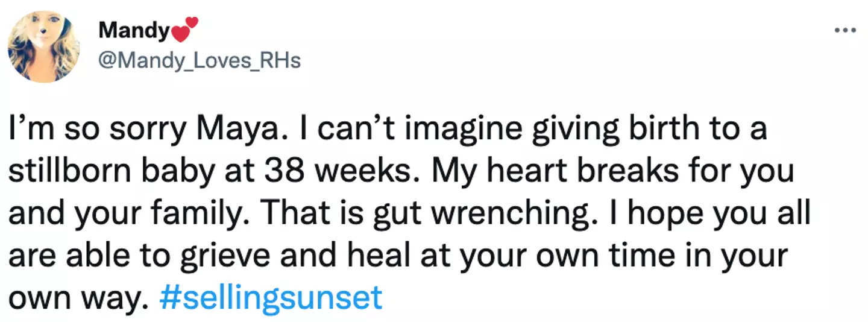This screenshot has height=322, width=868.
Task: Open the @Mandy_Loves_RHs handle profile
Action: tap(199, 60)
